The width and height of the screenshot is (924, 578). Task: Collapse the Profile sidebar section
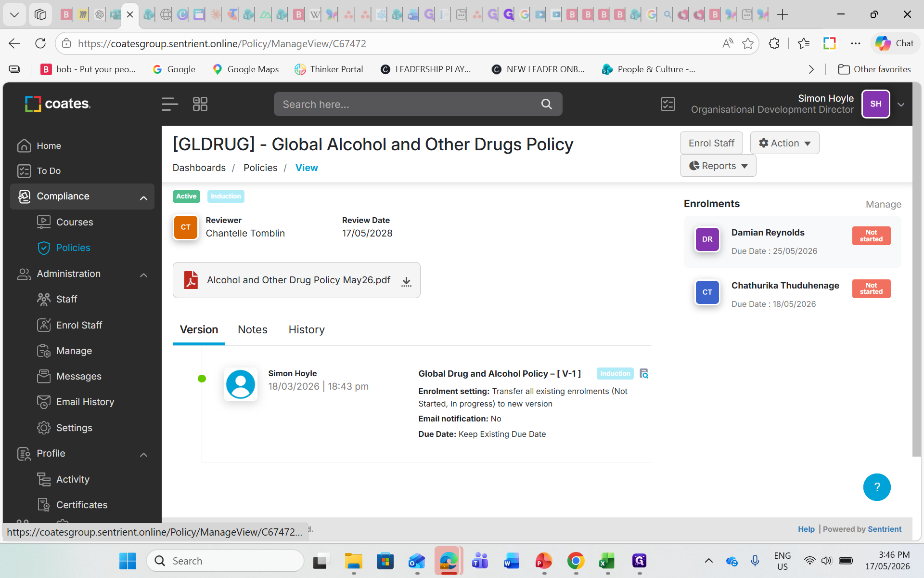143,455
